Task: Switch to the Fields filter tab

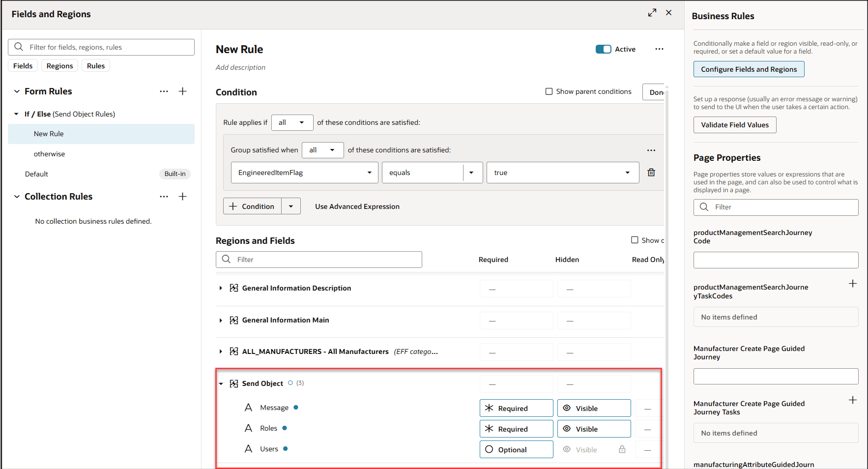Action: (x=23, y=66)
